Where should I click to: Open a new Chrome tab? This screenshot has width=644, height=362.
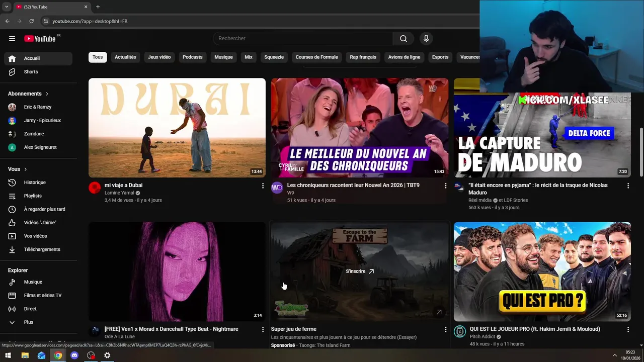pos(98,7)
